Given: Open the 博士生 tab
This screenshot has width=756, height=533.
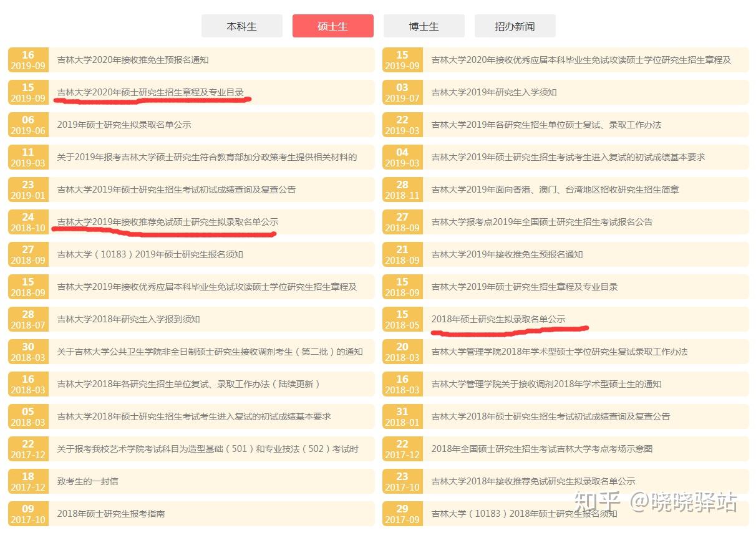Looking at the screenshot, I should point(424,26).
